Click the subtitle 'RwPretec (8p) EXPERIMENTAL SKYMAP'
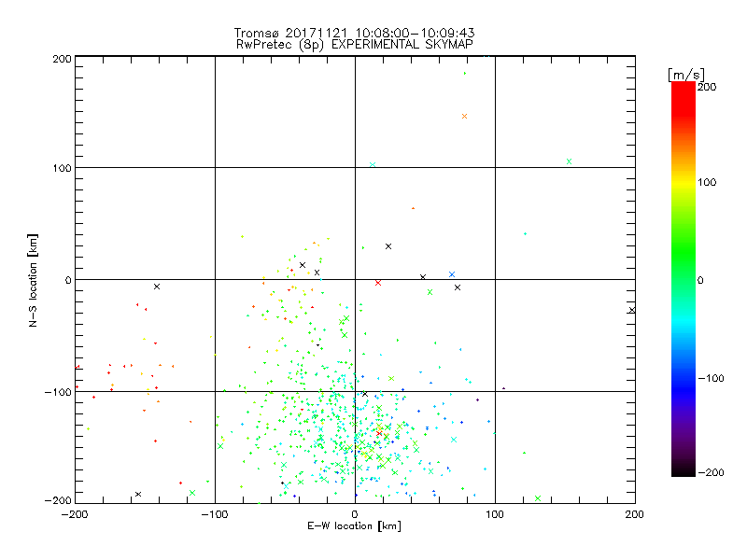Screen dimensions: 747x560 (x=355, y=44)
